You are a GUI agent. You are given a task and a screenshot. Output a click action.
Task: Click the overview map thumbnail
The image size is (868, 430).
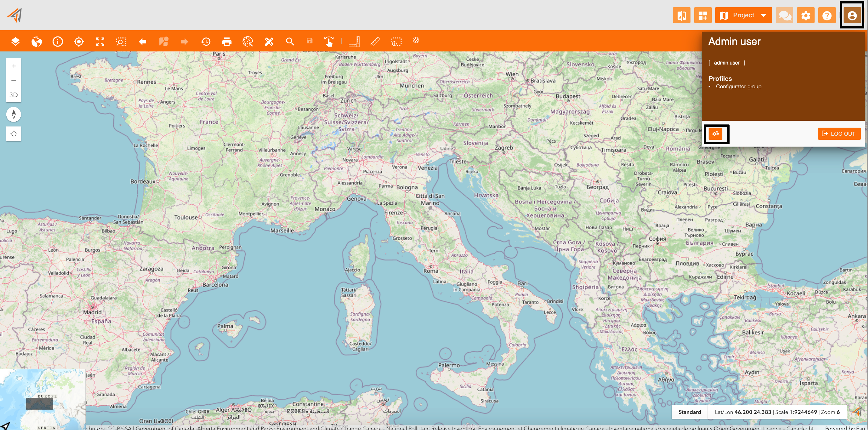point(43,400)
